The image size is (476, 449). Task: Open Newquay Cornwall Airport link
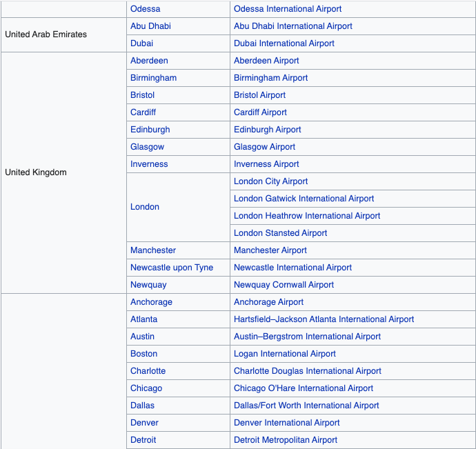pyautogui.click(x=284, y=285)
